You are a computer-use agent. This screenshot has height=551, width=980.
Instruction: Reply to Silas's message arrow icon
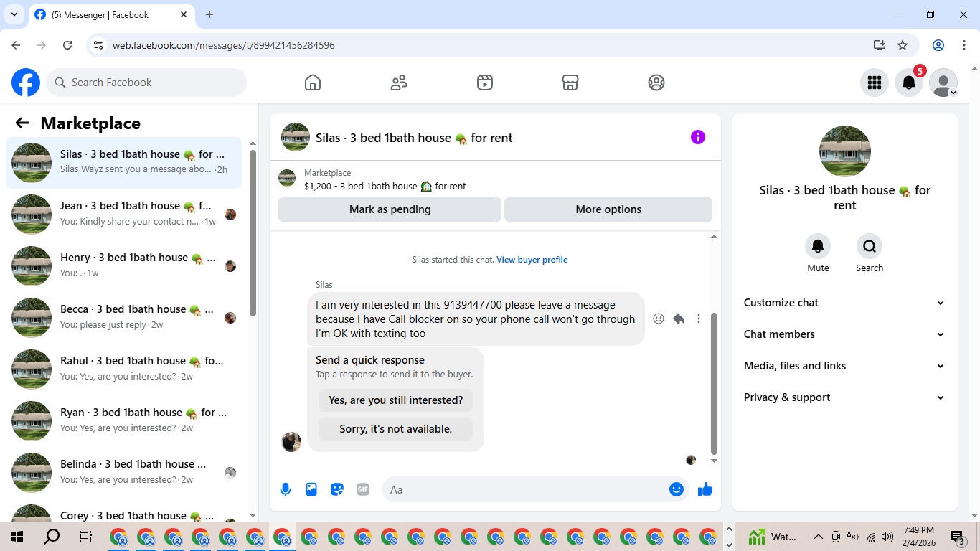(679, 319)
